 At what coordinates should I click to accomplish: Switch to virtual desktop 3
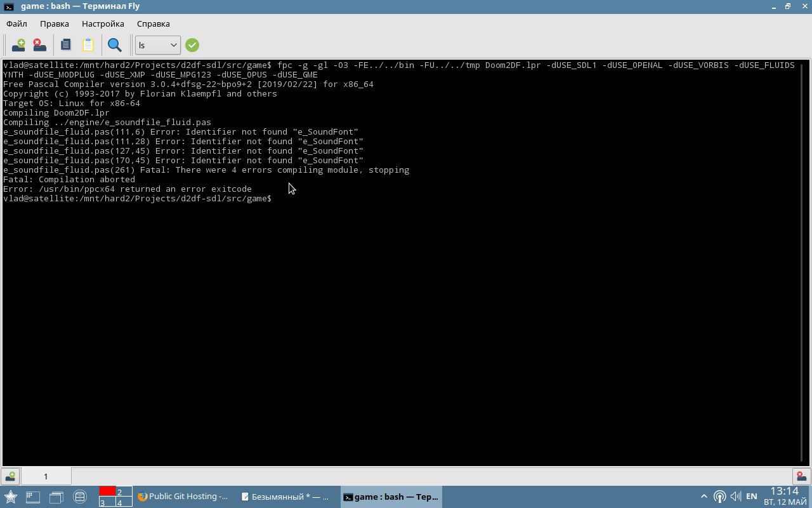107,502
